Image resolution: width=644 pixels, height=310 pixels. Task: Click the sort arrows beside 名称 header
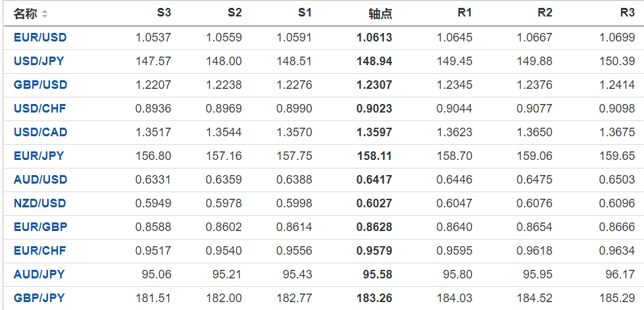(x=45, y=14)
